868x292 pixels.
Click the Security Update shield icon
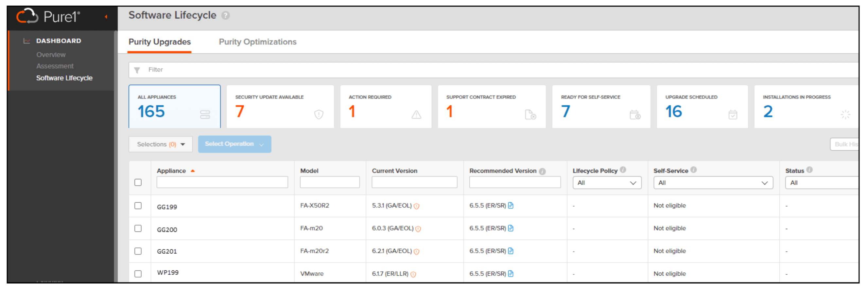pos(319,115)
